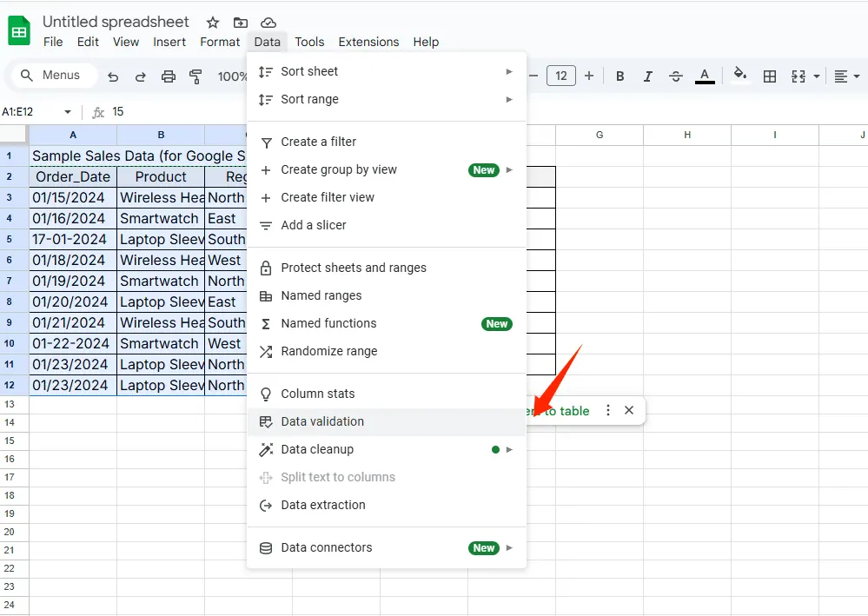Close the convert to table suggestion
868x616 pixels.
pos(629,410)
